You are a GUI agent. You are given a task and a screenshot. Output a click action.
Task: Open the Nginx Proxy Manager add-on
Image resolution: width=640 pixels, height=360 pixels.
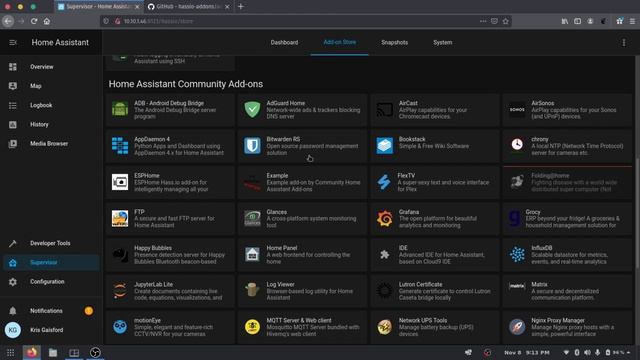coord(567,327)
